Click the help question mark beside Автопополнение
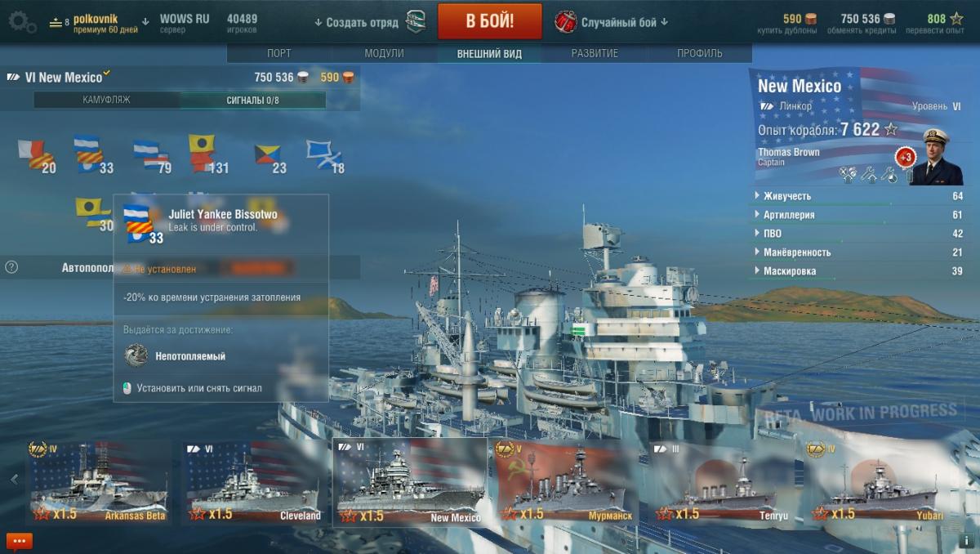This screenshot has height=554, width=980. tap(11, 266)
